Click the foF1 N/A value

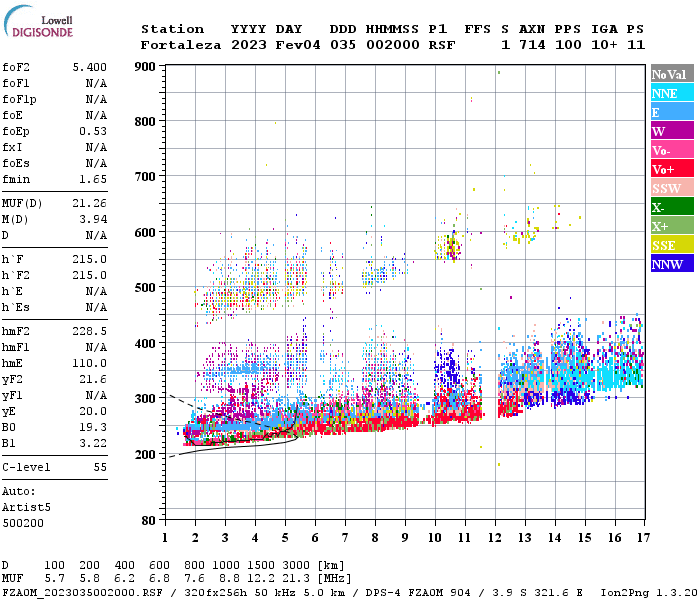click(96, 83)
